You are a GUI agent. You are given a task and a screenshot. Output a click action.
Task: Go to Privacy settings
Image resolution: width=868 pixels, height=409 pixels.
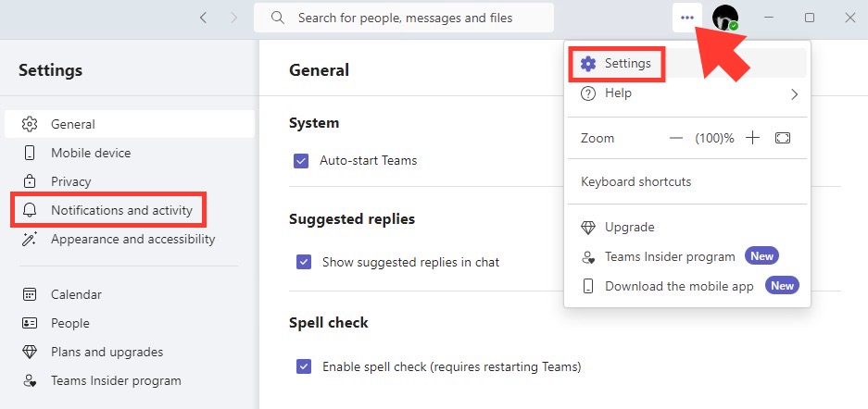[130, 181]
